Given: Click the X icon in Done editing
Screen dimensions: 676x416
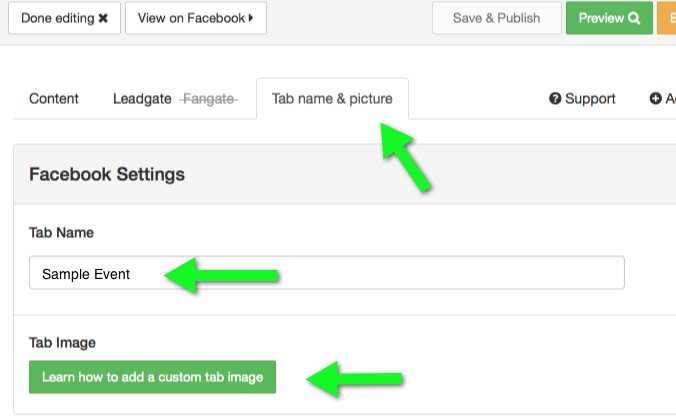Looking at the screenshot, I should pyautogui.click(x=103, y=18).
